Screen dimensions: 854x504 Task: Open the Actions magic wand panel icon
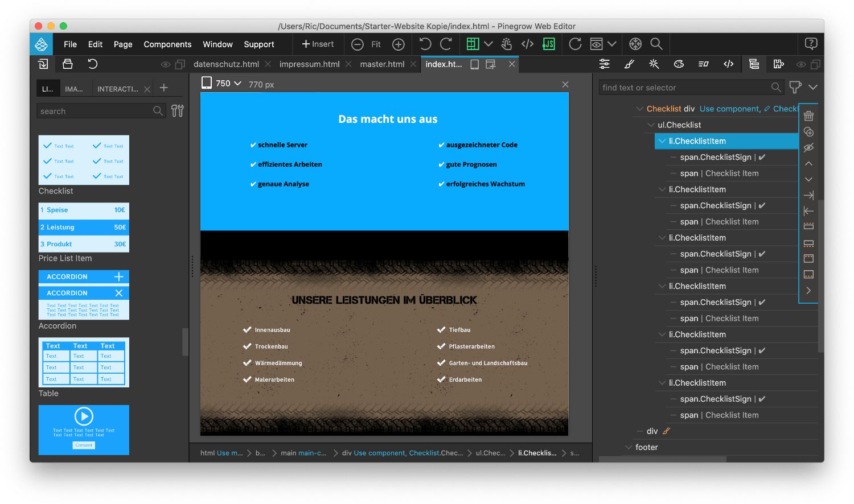[x=654, y=64]
